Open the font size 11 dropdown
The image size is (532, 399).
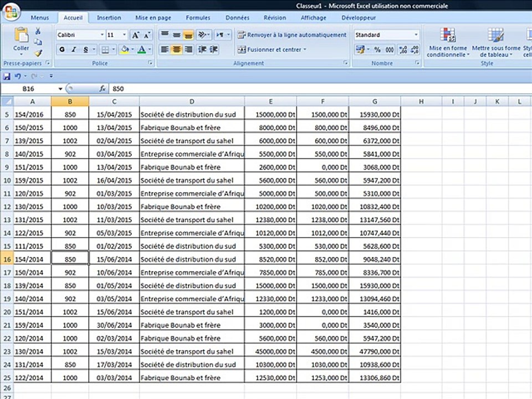pyautogui.click(x=124, y=35)
